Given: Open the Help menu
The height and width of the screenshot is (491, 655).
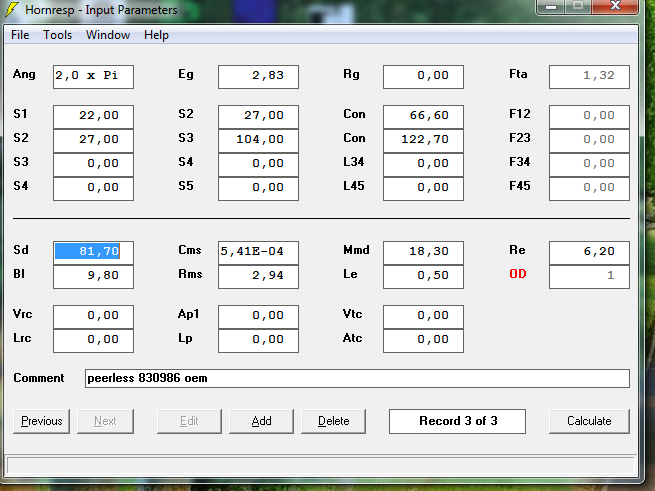Looking at the screenshot, I should click(156, 35).
